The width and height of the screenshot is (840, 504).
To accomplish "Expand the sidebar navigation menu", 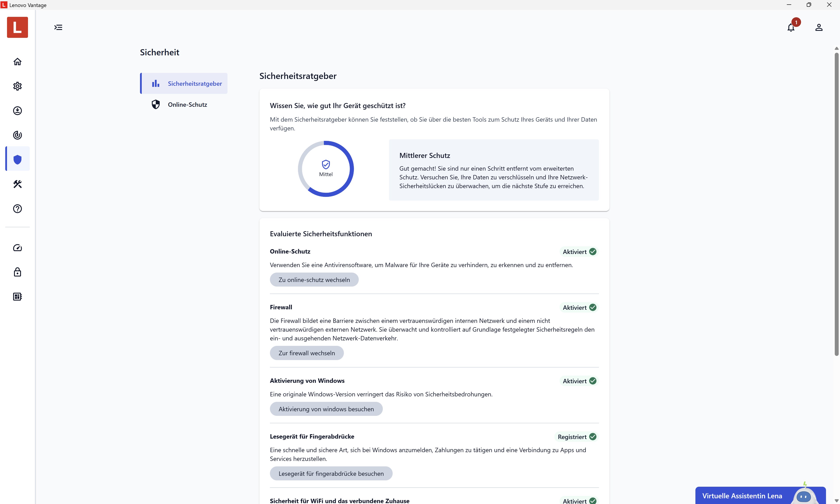I will (x=58, y=27).
